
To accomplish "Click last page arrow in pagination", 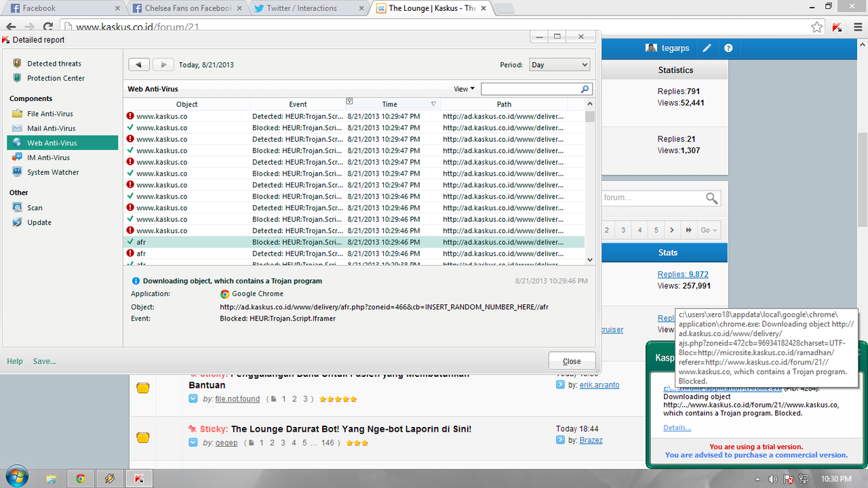I will coord(688,230).
